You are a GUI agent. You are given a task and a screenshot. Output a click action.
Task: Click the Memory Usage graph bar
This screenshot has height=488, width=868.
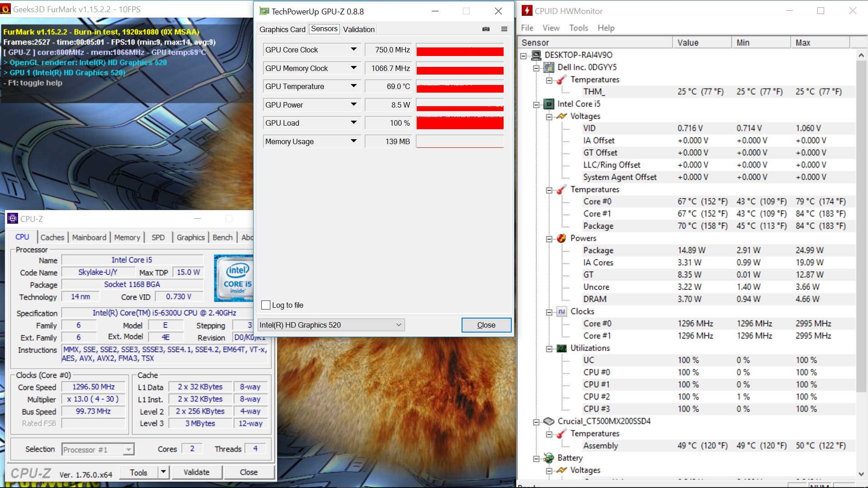[x=460, y=141]
